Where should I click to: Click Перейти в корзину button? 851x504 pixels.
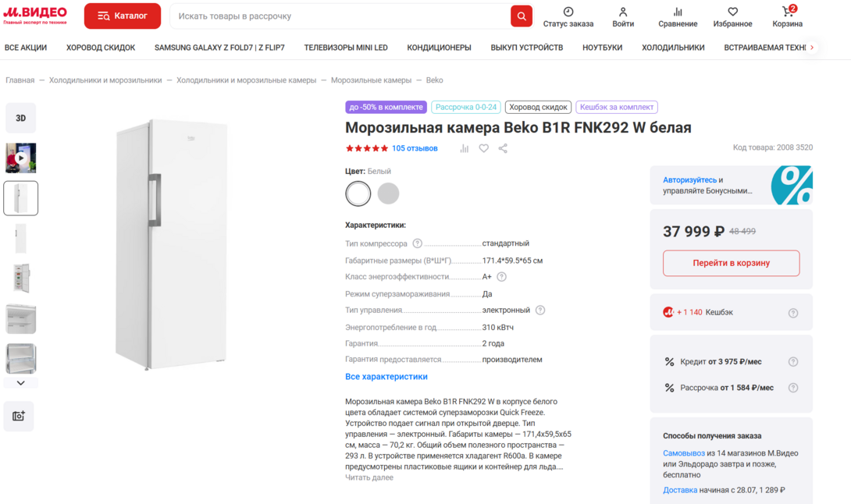point(731,263)
